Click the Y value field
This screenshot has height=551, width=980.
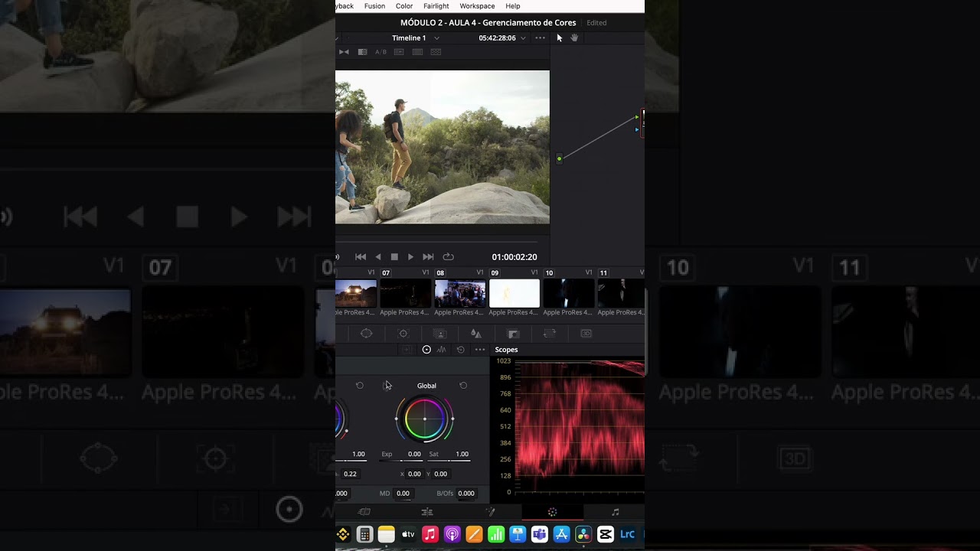pos(441,474)
